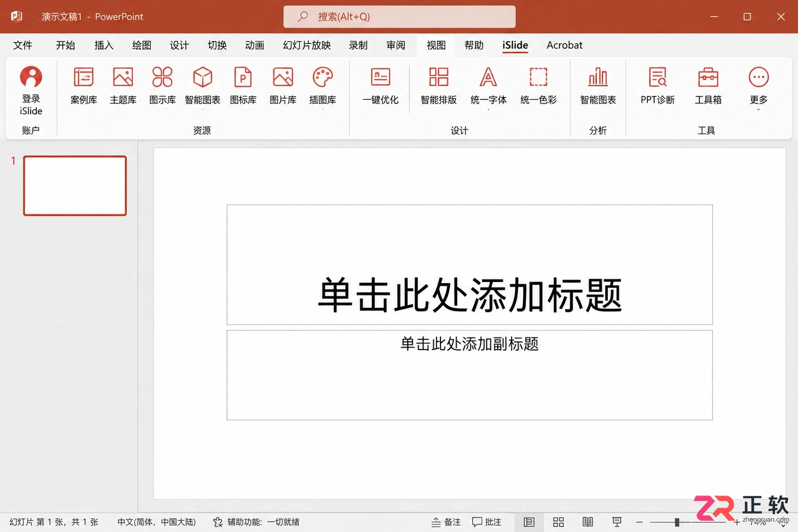Launch the PPT诊断 diagnosis tool

658,86
